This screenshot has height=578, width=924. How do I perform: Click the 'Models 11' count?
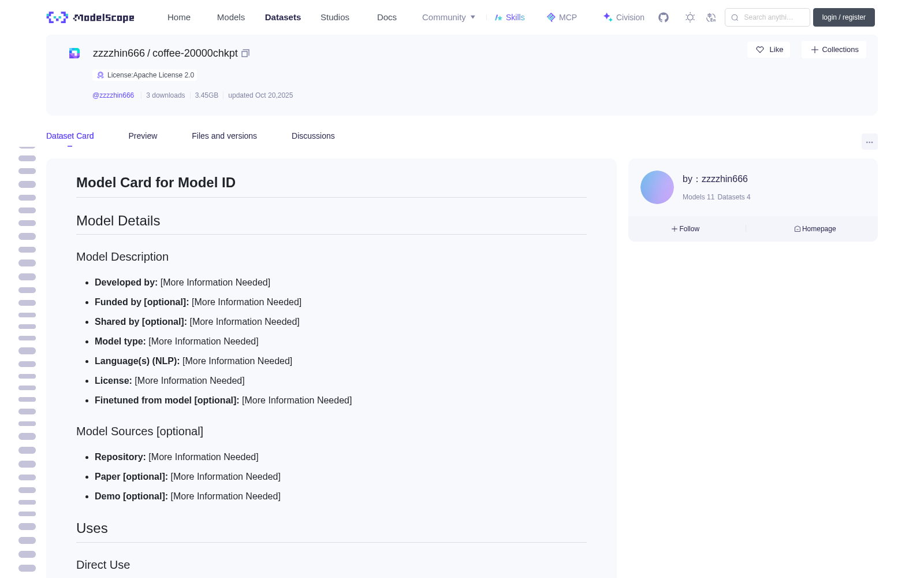click(698, 197)
